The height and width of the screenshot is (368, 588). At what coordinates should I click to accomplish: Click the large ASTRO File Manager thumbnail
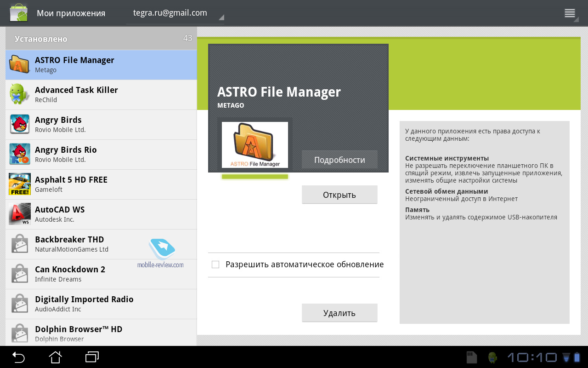[x=255, y=145]
